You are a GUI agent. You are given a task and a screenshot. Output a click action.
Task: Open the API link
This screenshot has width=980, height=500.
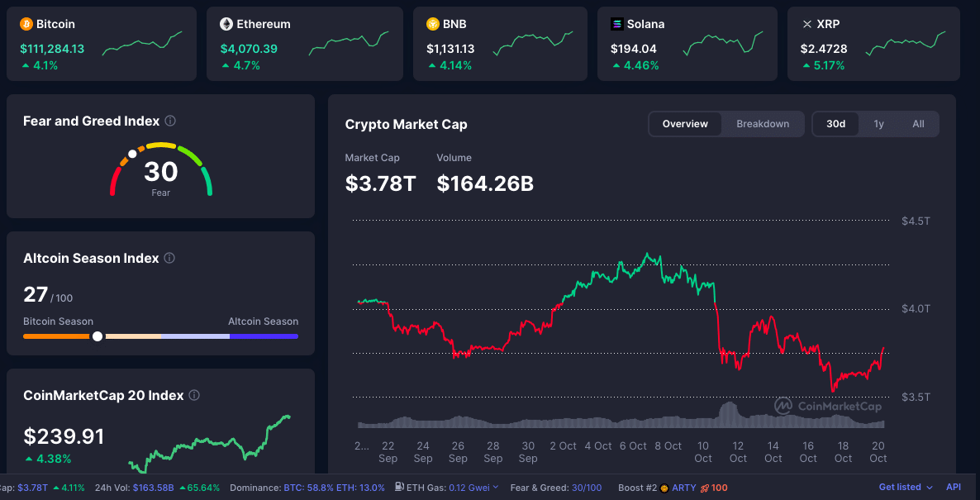click(x=954, y=488)
